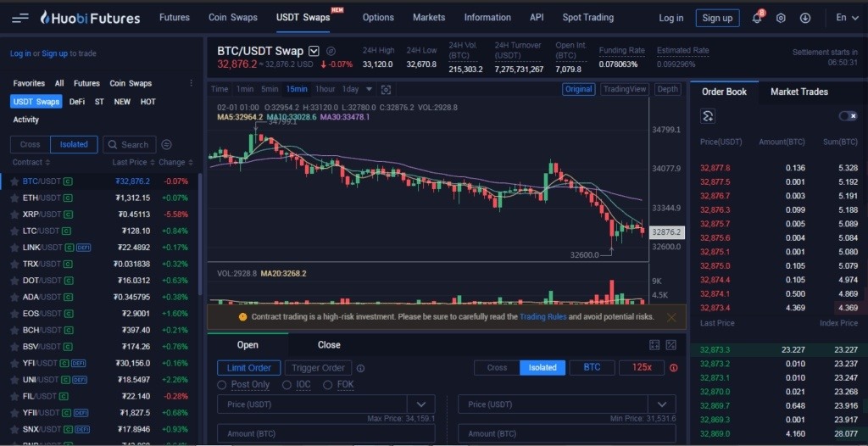The height and width of the screenshot is (446, 868).
Task: Switch contract list to Cross margin
Action: [x=30, y=145]
